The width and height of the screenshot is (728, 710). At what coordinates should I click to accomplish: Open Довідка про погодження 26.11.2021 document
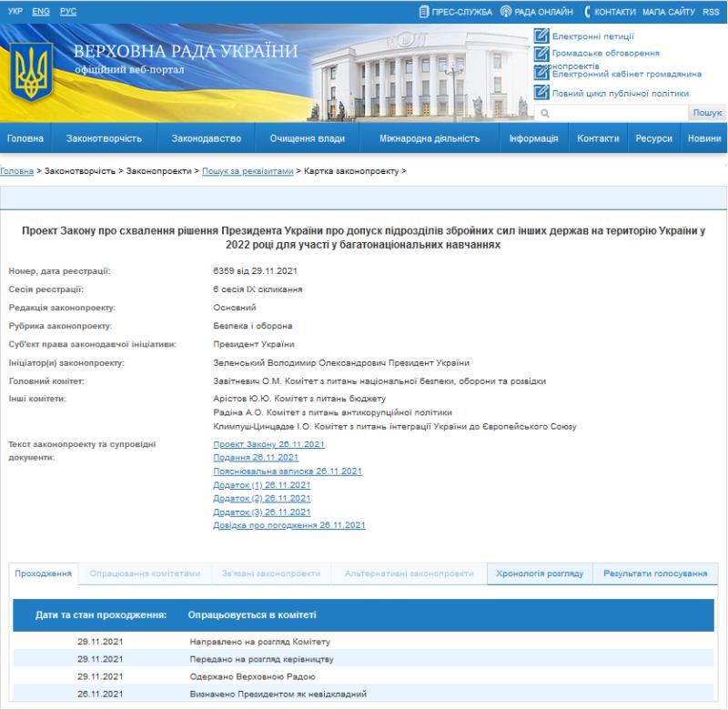[x=289, y=525]
